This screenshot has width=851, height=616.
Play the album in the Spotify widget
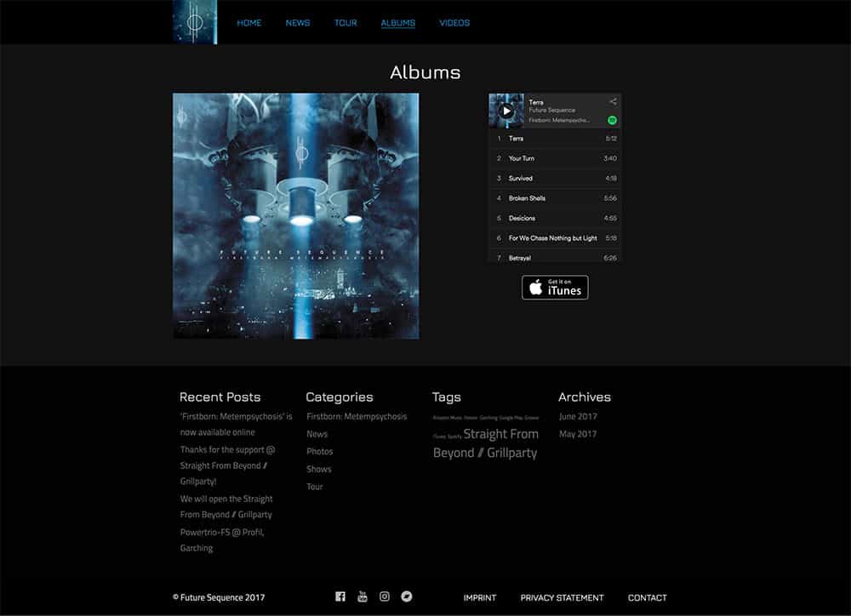[506, 111]
